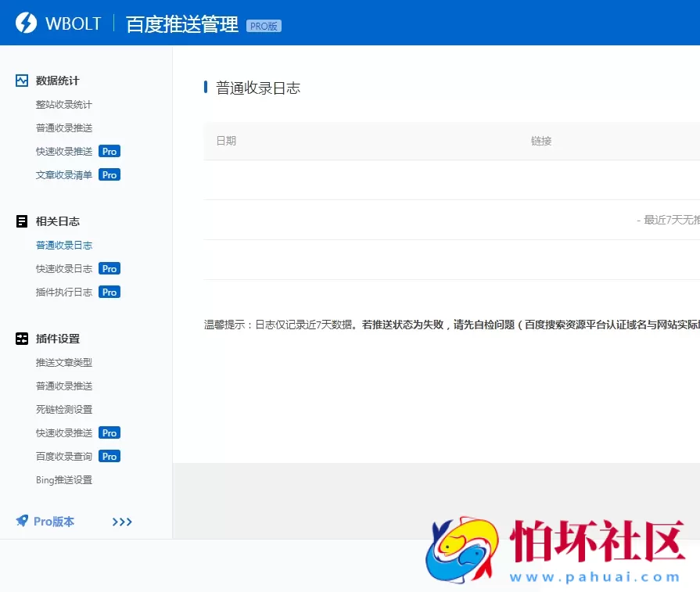The height and width of the screenshot is (592, 700).
Task: Click the rocket icon beside Pro版本
Action: tap(22, 521)
